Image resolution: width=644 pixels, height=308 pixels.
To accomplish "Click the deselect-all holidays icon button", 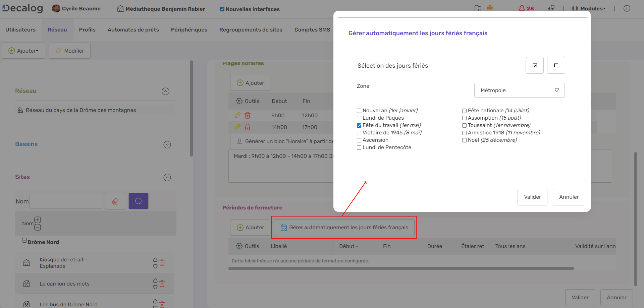I will click(x=556, y=65).
